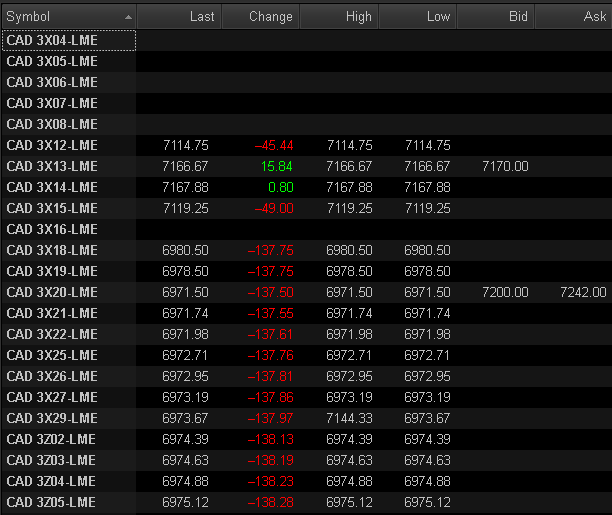
Task: Click the 7200.00 bid for 3X20
Action: (505, 292)
